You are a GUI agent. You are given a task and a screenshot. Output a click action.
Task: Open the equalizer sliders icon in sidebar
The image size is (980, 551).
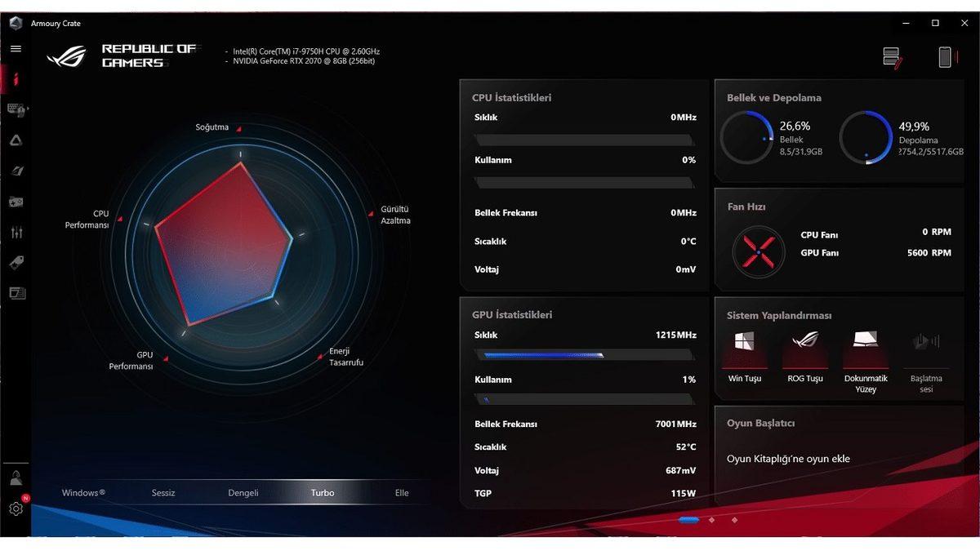click(x=16, y=233)
